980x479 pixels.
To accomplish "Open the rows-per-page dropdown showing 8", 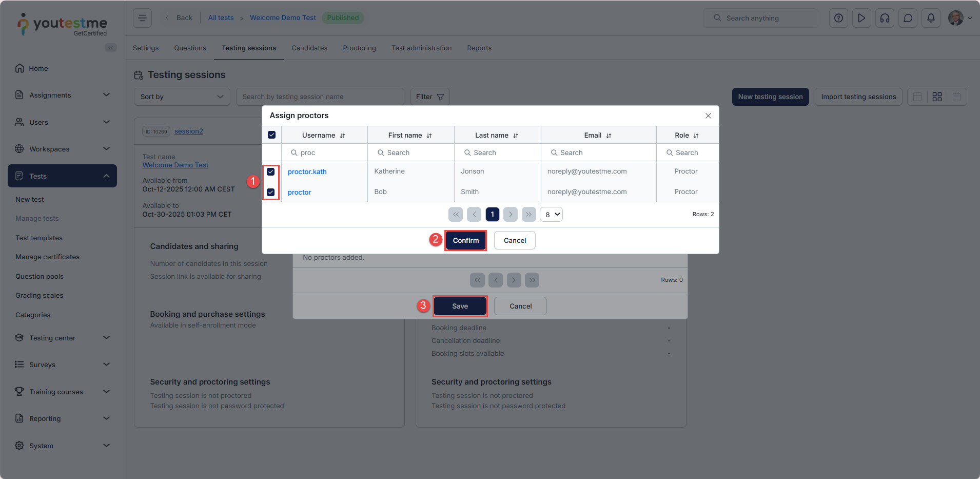I will pos(551,214).
